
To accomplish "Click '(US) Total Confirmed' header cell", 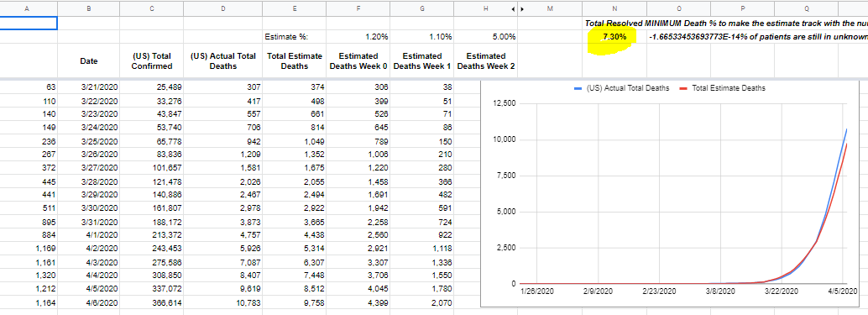I will pos(152,60).
